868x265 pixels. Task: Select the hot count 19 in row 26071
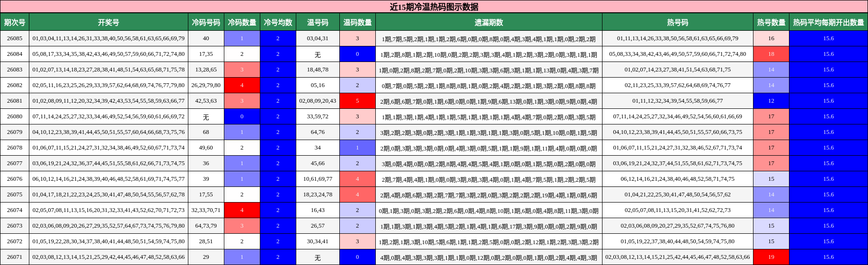771,257
